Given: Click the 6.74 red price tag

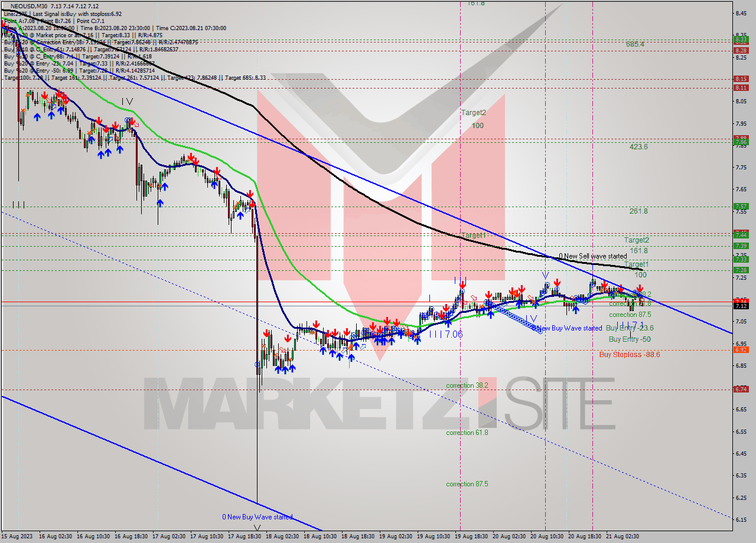Looking at the screenshot, I should tap(741, 389).
